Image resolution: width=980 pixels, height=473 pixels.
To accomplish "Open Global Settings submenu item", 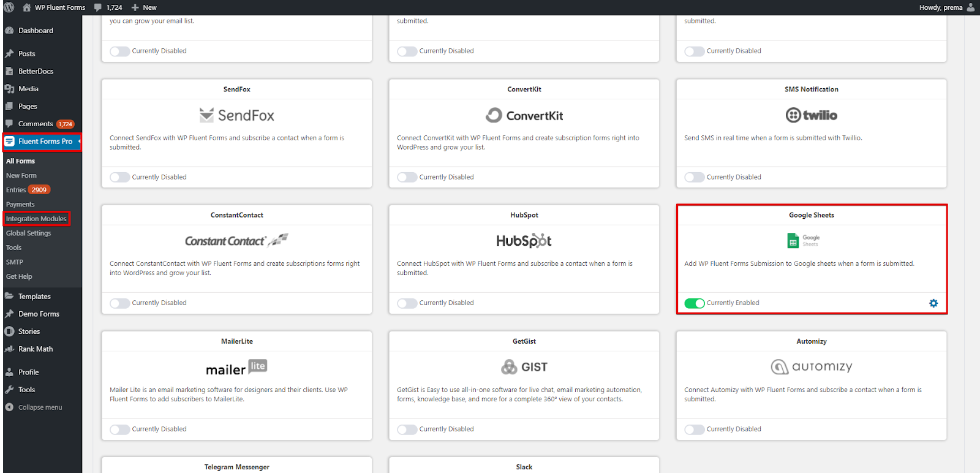I will (28, 233).
